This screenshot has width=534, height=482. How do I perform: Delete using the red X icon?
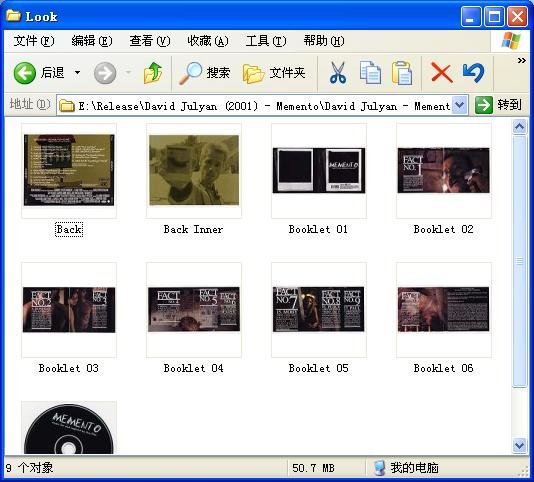(442, 73)
